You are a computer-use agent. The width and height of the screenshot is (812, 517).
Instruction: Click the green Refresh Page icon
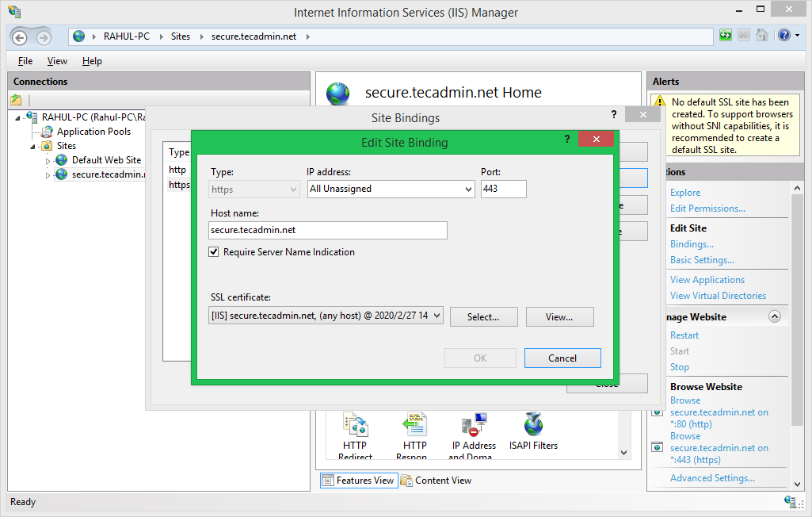[726, 35]
